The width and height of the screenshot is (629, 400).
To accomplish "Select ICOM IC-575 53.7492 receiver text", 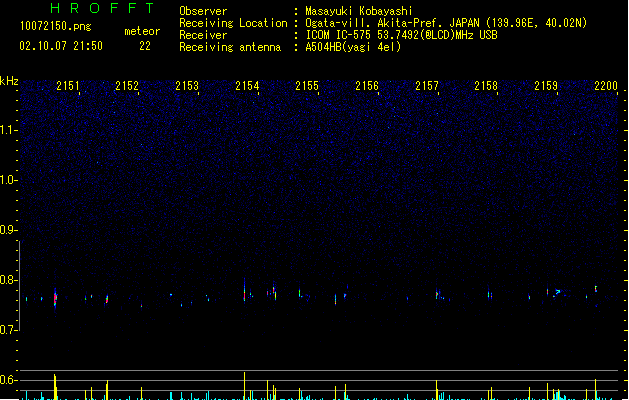I will (401, 35).
